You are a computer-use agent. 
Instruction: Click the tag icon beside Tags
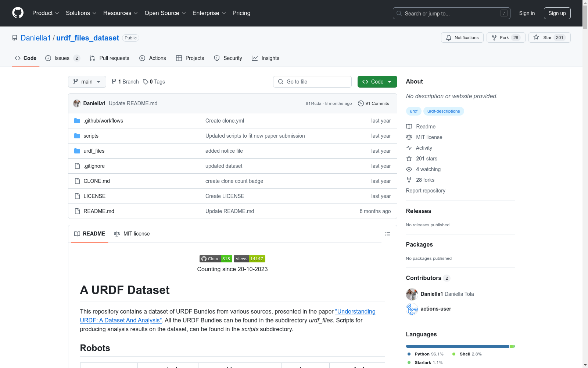pyautogui.click(x=146, y=82)
